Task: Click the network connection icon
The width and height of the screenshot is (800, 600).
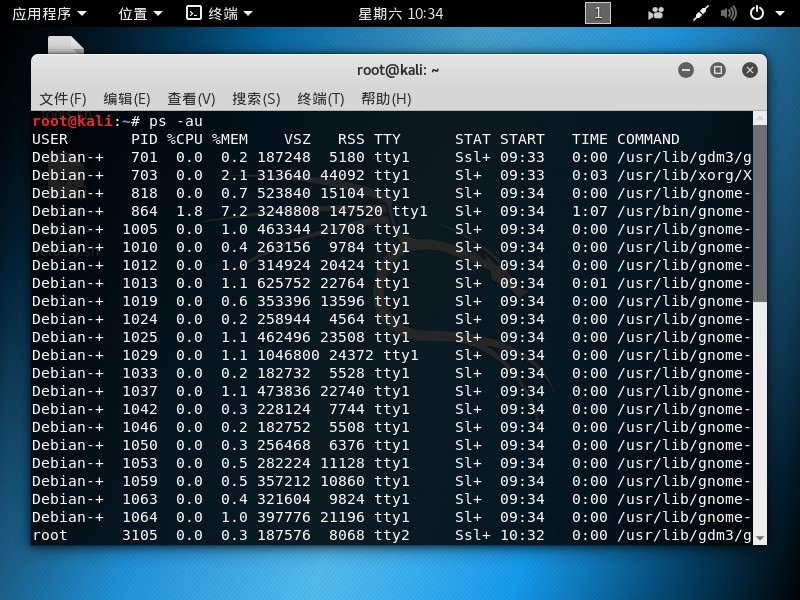Action: click(701, 13)
